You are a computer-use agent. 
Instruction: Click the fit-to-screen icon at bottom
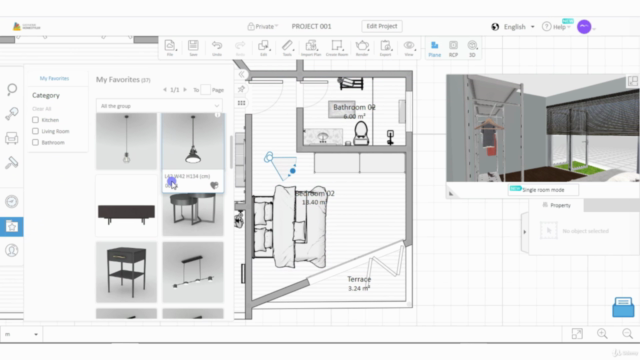[x=577, y=334]
